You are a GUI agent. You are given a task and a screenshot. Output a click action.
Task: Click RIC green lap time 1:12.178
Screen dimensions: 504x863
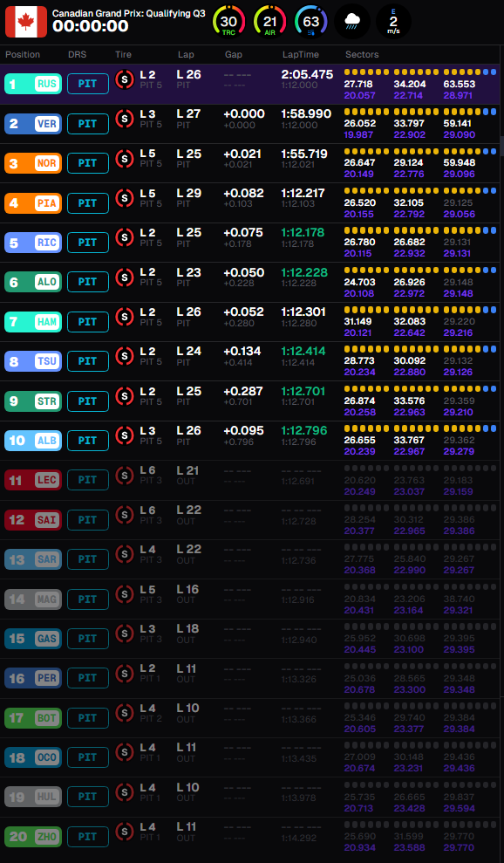pyautogui.click(x=303, y=233)
